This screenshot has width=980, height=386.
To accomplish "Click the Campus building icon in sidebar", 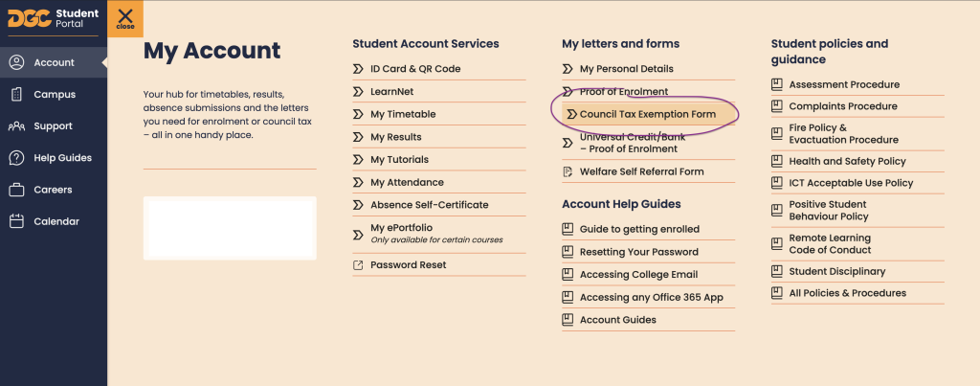I will (x=16, y=94).
